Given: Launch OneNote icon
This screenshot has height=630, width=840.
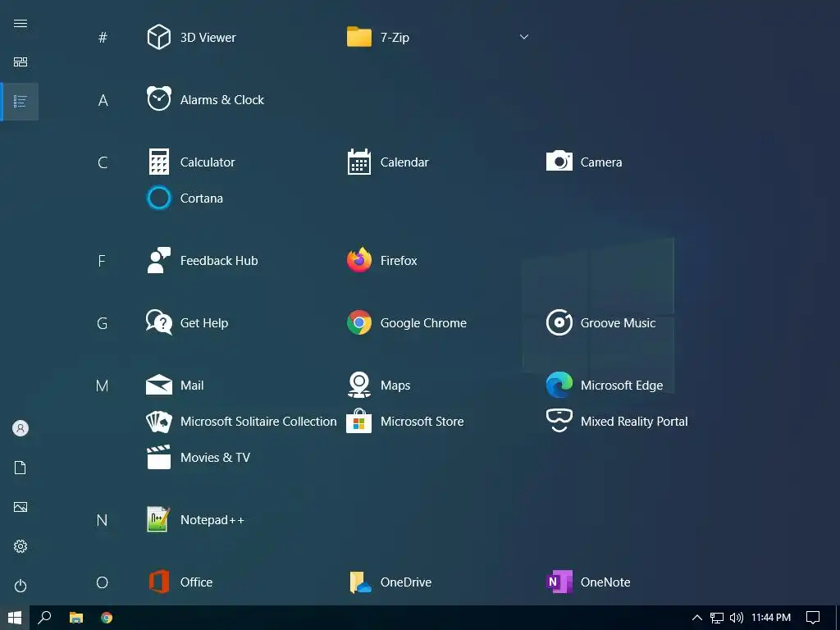Looking at the screenshot, I should click(559, 582).
